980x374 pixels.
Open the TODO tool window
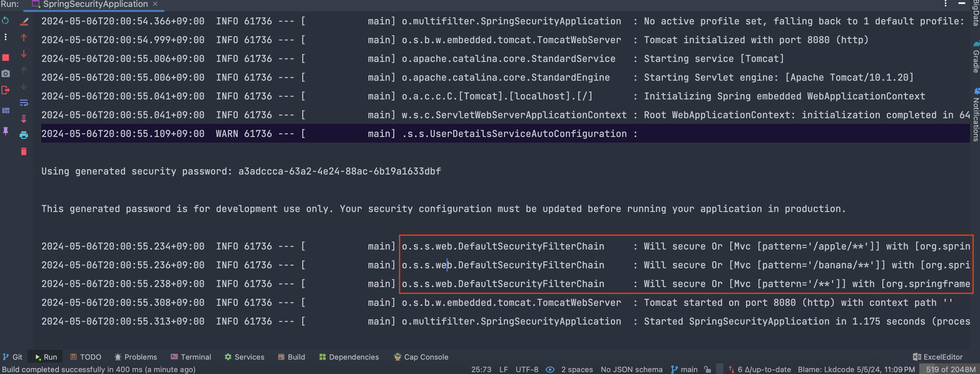point(86,357)
